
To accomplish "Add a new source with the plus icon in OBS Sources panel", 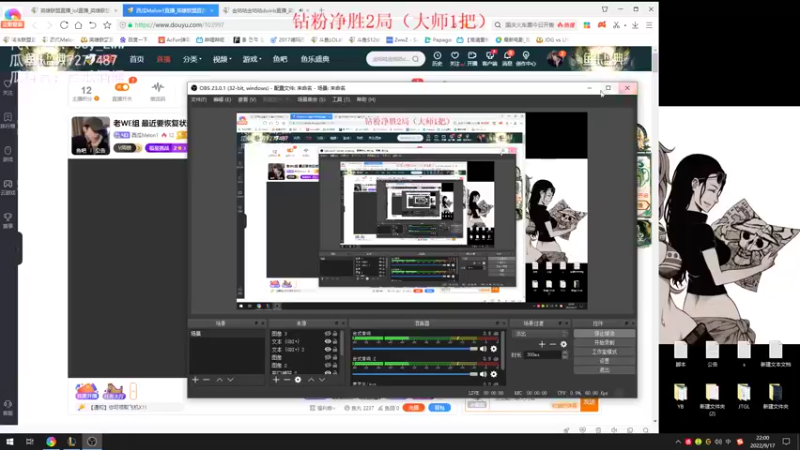I will coord(276,380).
